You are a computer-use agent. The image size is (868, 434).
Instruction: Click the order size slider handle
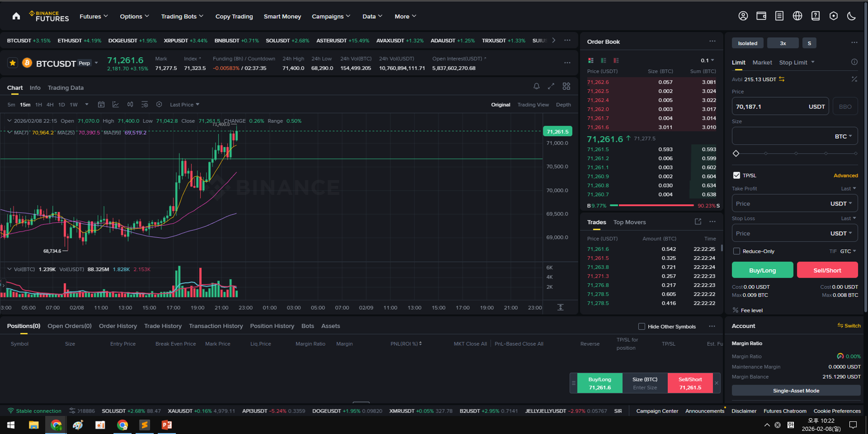pyautogui.click(x=736, y=154)
